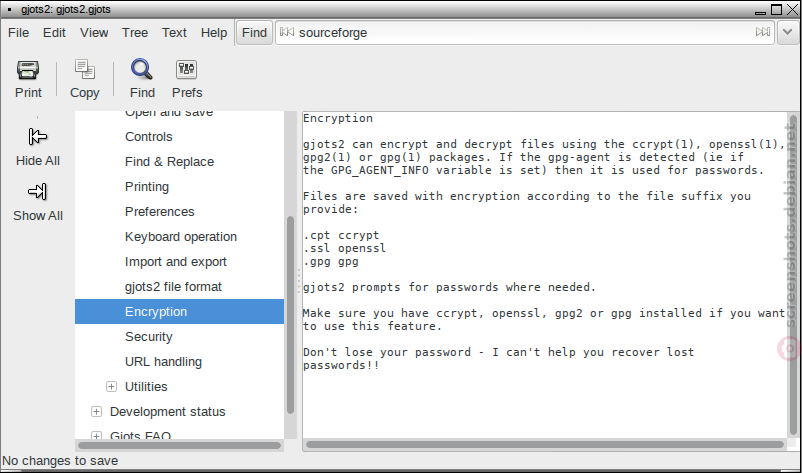The image size is (802, 473).
Task: Click the tree panel vertical scrollbar
Action: [291, 314]
